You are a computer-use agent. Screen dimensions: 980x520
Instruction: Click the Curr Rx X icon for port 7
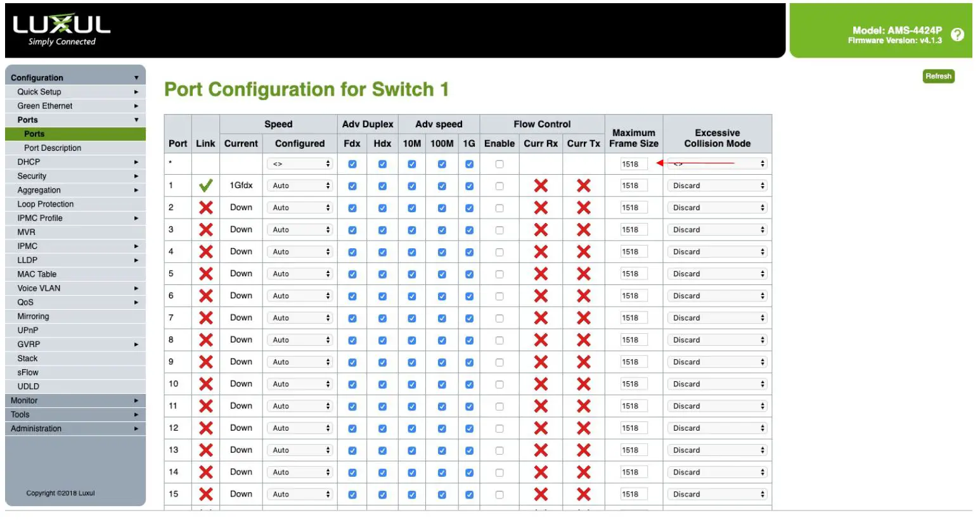click(541, 318)
